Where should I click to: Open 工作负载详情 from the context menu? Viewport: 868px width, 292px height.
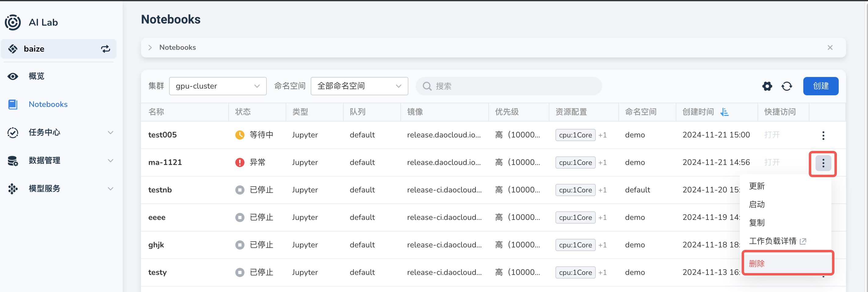point(777,241)
